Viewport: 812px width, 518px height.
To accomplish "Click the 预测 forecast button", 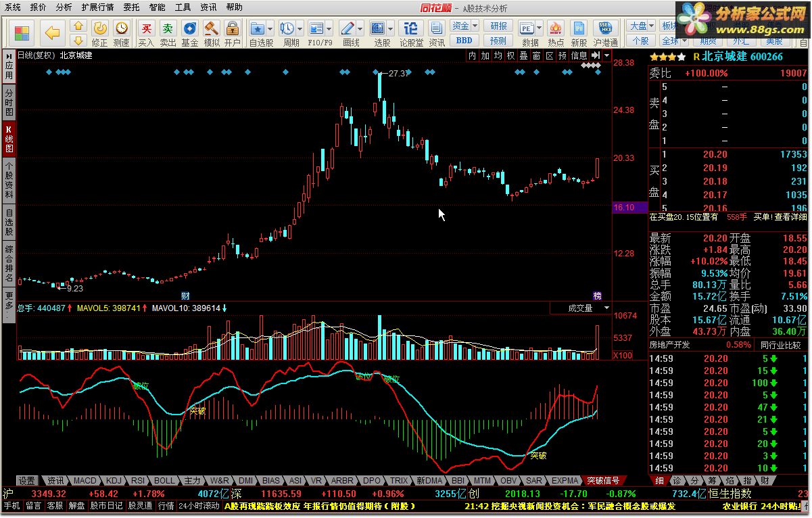I will [498, 40].
